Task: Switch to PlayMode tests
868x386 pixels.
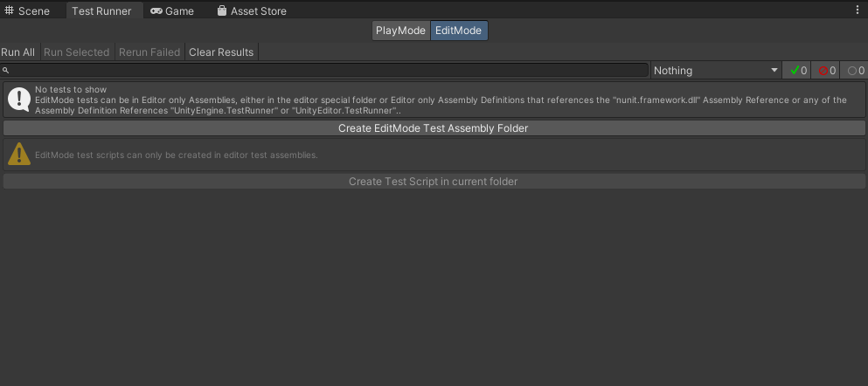Action: pos(401,31)
